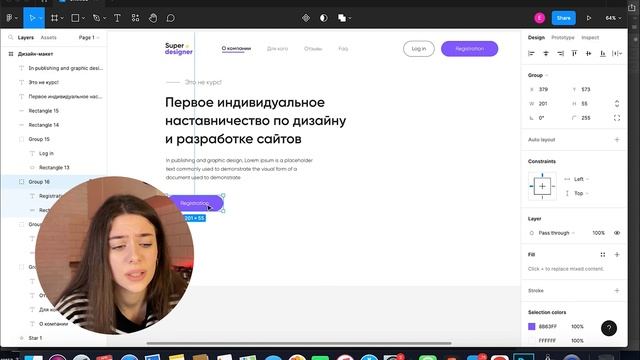Add a stroke with plus icon
Viewport: 640px width, 360px height.
(x=617, y=291)
